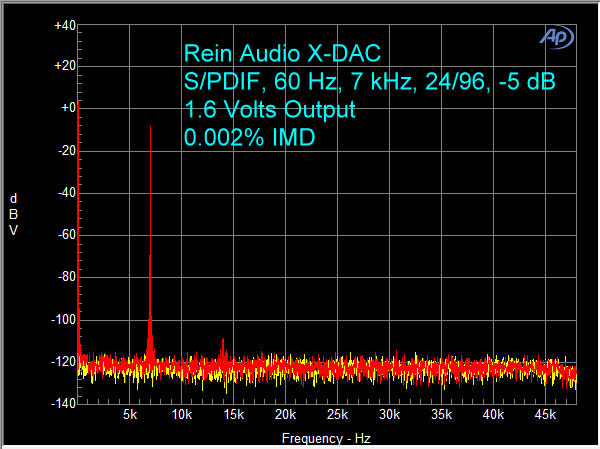Click the 30k x-axis tick label

tap(389, 415)
